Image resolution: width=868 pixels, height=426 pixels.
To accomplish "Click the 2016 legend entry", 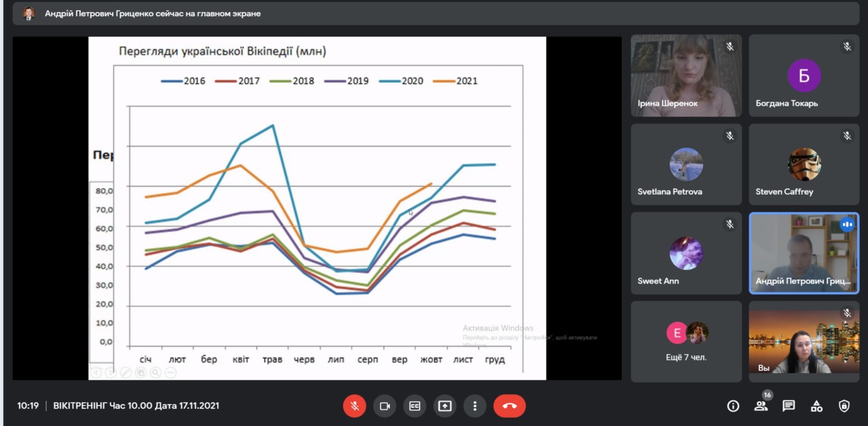I will coord(183,81).
